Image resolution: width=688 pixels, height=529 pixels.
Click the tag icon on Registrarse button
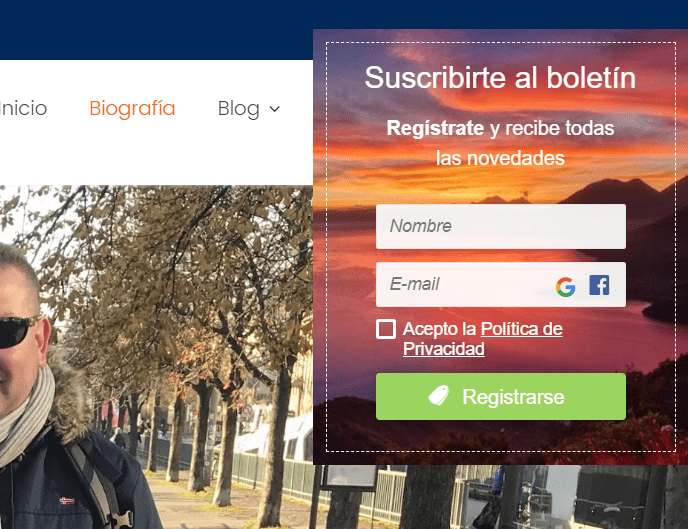[x=438, y=396]
